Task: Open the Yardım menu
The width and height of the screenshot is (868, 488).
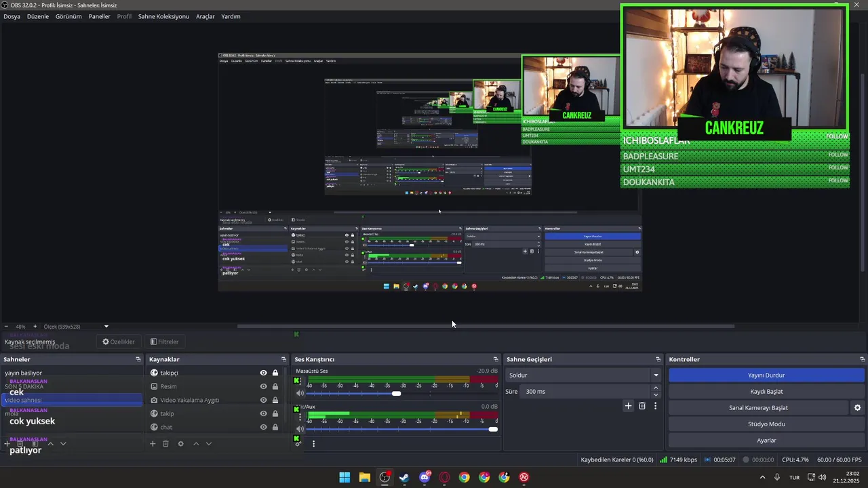Action: coord(231,16)
